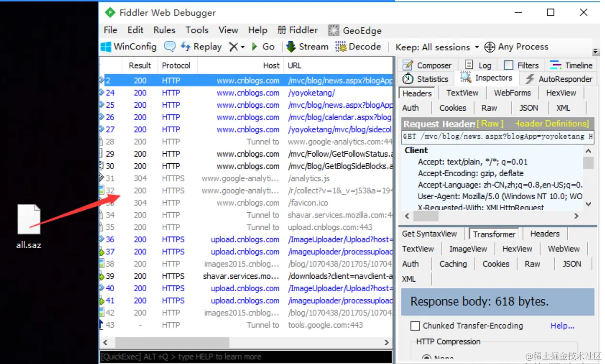Open response XML inspector tab
The height and width of the screenshot is (364, 605).
tap(409, 279)
